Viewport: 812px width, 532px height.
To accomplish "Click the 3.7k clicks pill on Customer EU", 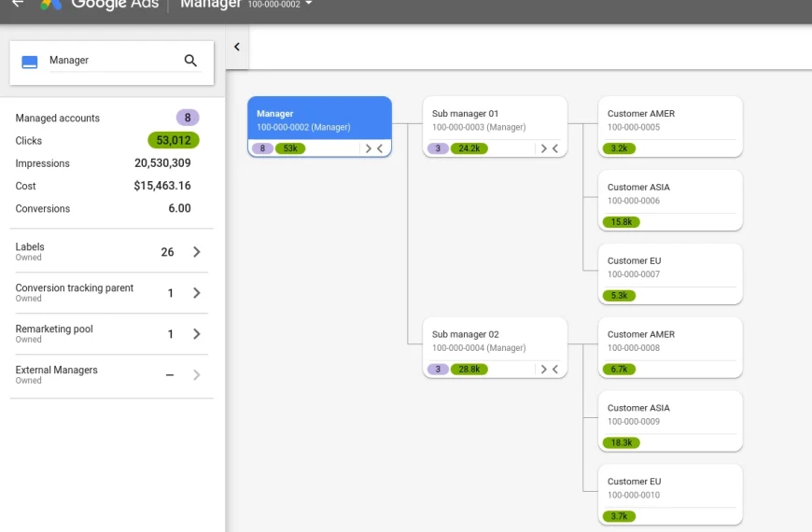I will 618,516.
